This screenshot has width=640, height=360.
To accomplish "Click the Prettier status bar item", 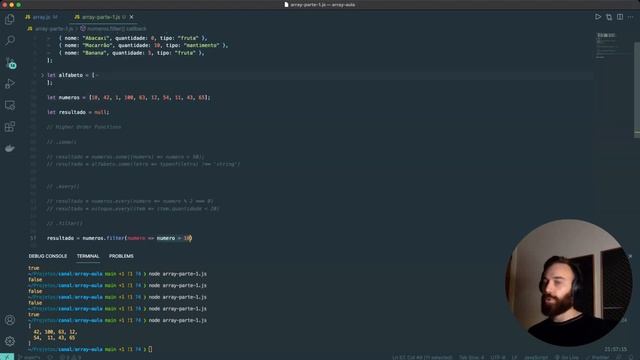I will click(598, 357).
